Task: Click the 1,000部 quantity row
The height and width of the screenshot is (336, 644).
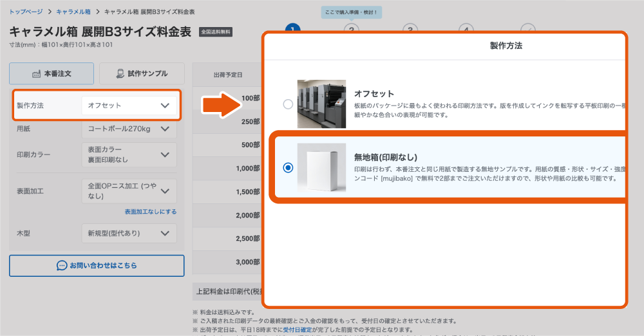Action: coord(227,169)
